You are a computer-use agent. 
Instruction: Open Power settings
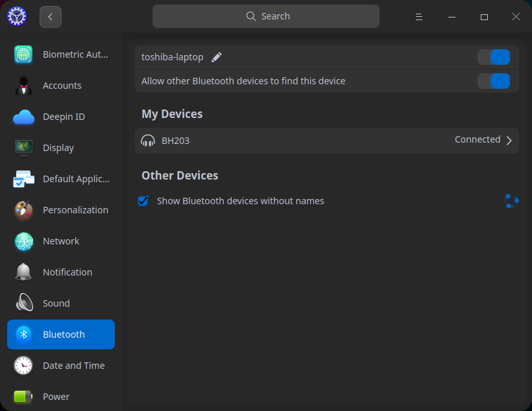(56, 397)
